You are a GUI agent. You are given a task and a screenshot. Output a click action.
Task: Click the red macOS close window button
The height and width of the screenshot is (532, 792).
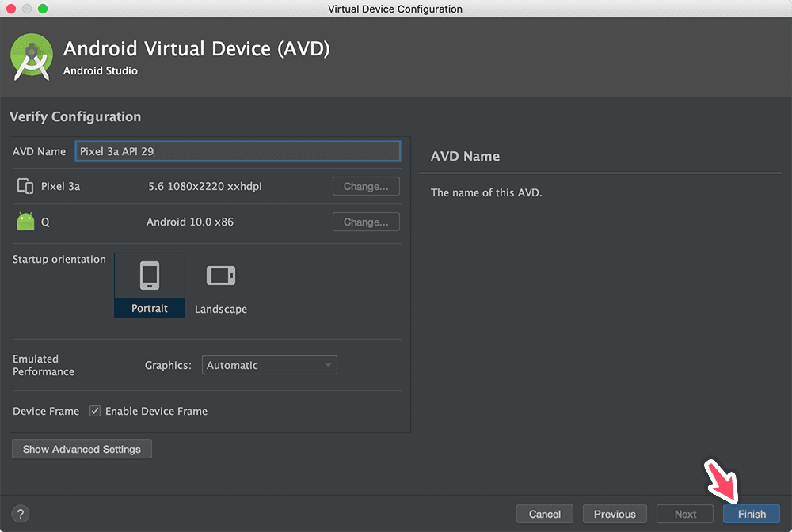coord(11,9)
